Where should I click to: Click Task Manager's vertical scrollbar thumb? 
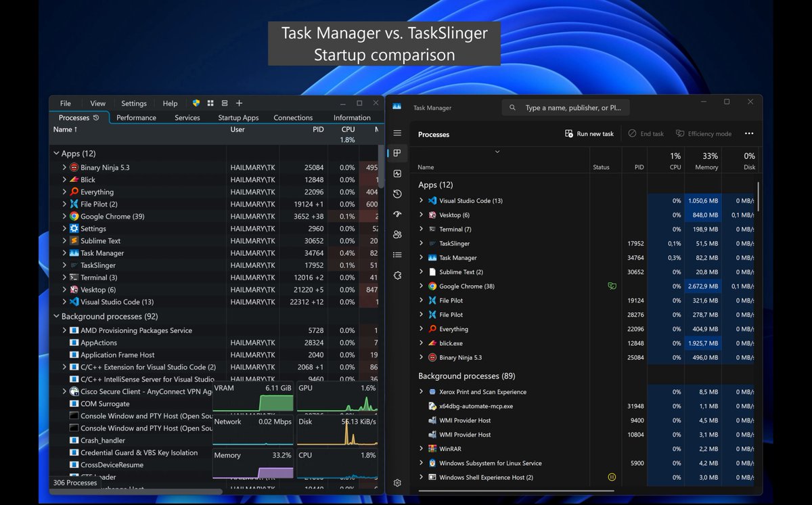758,196
